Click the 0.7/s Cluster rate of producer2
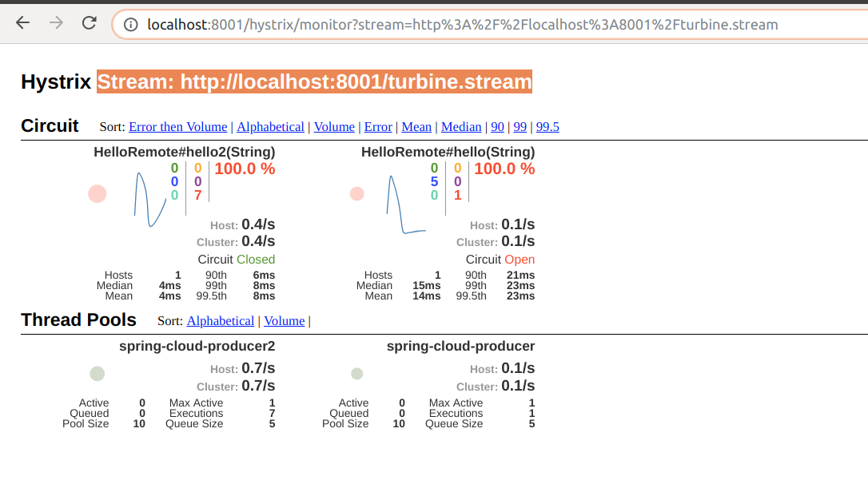The height and width of the screenshot is (488, 868). pyautogui.click(x=258, y=386)
